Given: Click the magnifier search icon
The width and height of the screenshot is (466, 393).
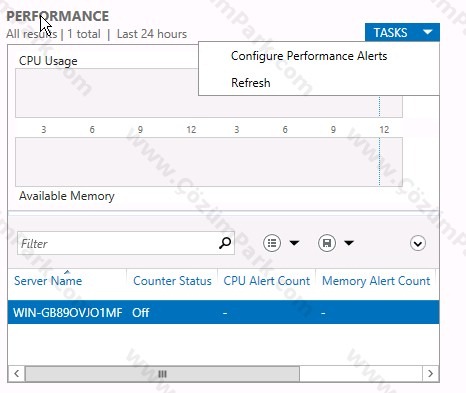Looking at the screenshot, I should point(225,243).
